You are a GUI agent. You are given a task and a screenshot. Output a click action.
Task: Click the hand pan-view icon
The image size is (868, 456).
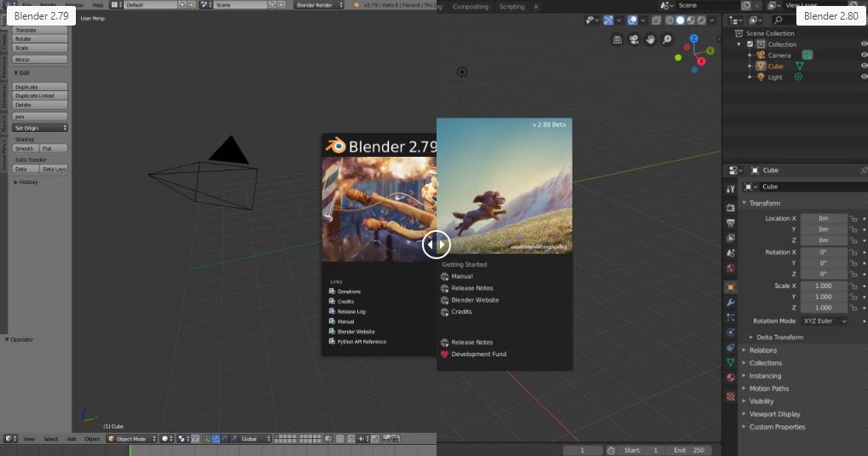[651, 39]
